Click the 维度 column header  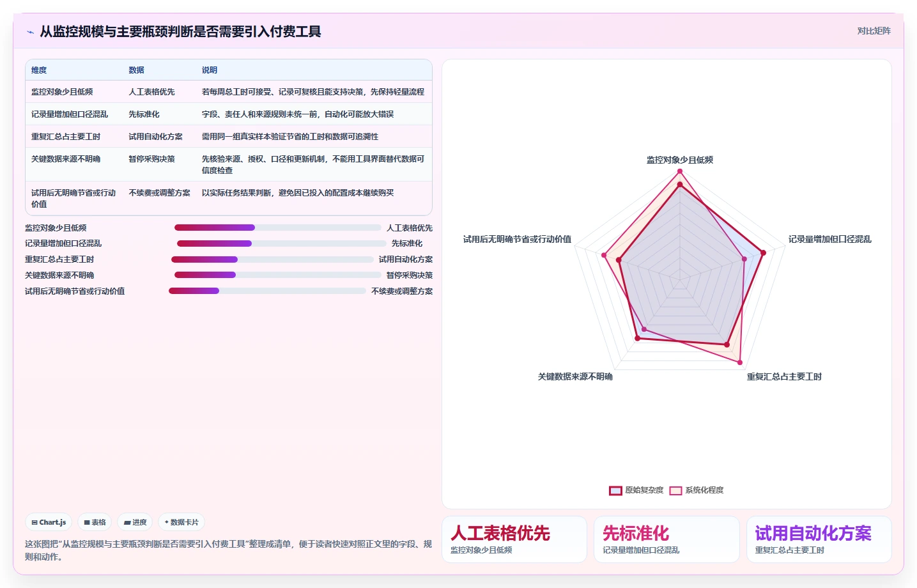coord(39,70)
